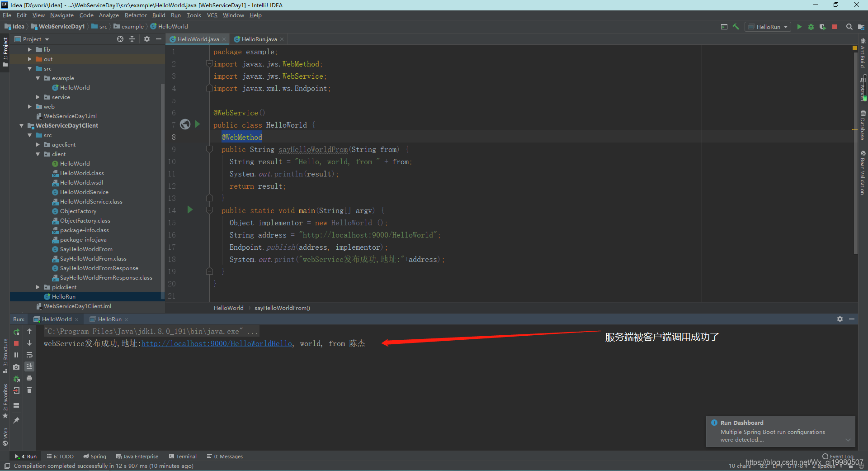Click the web service globe gutter icon
The width and height of the screenshot is (868, 471).
coord(185,124)
